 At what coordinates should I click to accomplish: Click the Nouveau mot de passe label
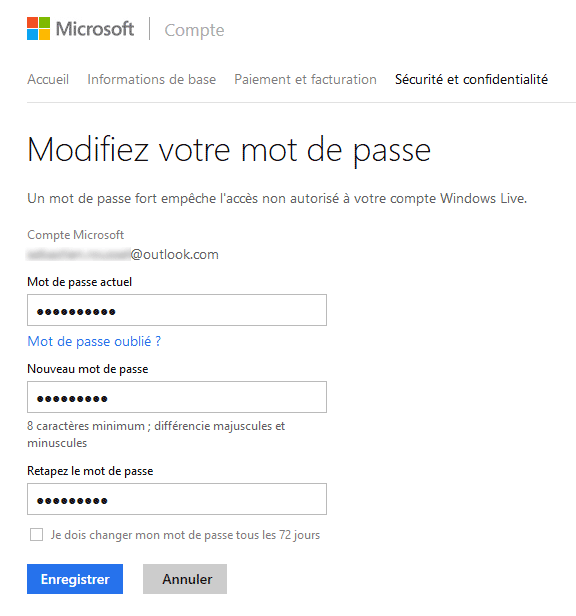click(88, 369)
